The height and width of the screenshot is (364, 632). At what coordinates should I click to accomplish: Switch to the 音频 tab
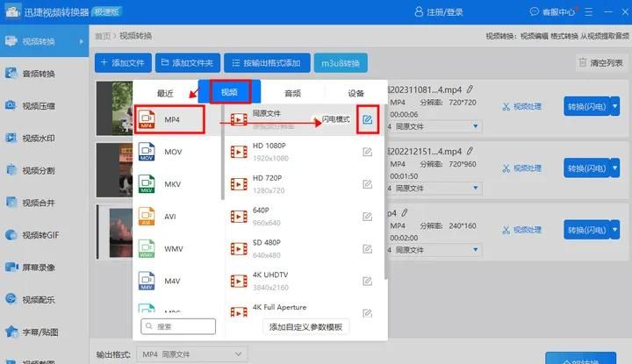tap(292, 93)
